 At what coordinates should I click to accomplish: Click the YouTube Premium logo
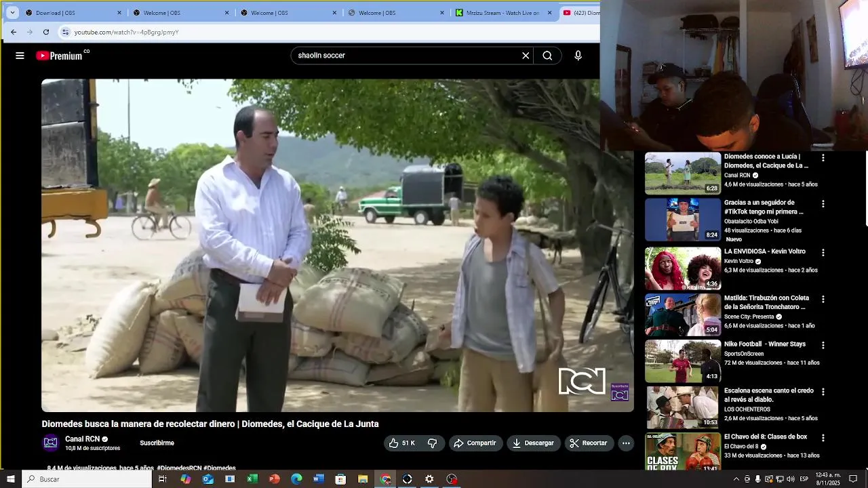(x=62, y=56)
